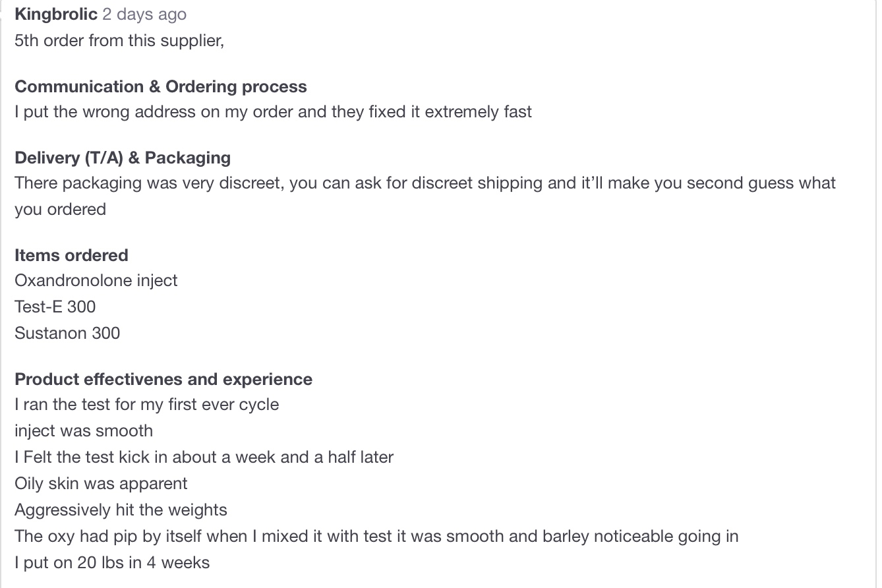The width and height of the screenshot is (882, 588).
Task: Click the "Sustanon 300" item
Action: (x=67, y=333)
